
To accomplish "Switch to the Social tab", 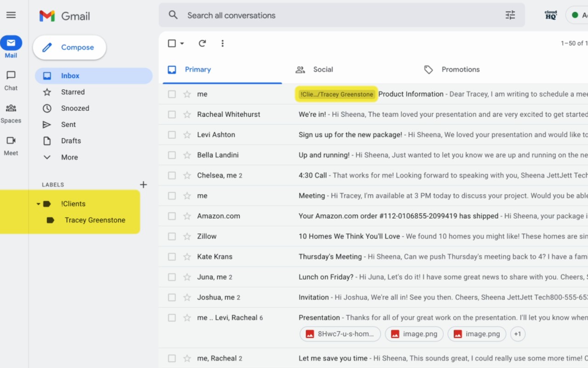I will click(314, 69).
